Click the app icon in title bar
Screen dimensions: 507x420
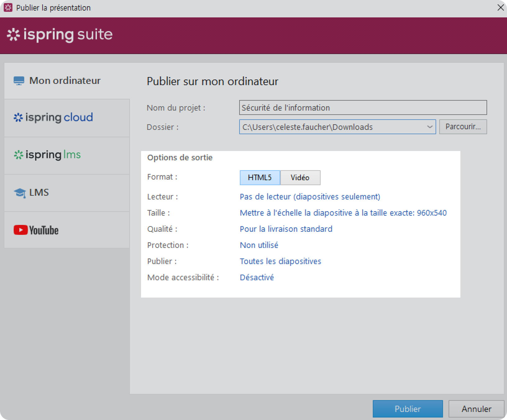pos(8,8)
